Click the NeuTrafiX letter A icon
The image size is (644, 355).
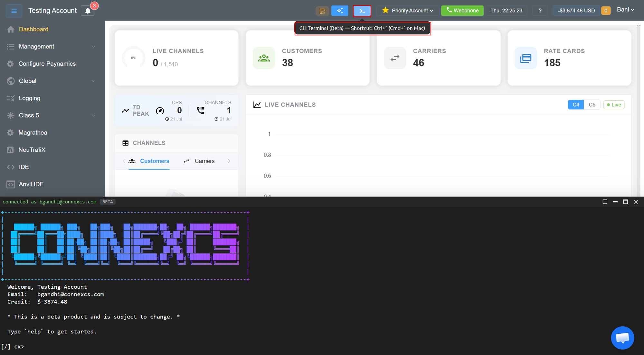[10, 150]
